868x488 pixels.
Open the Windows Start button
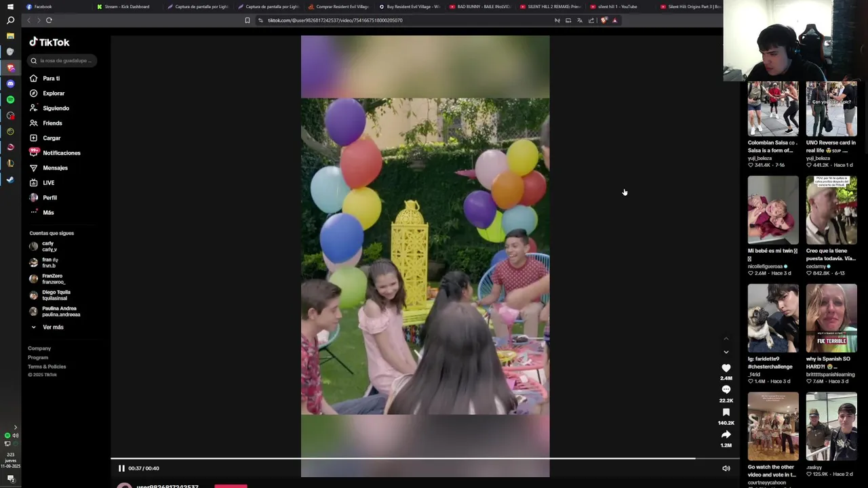(x=10, y=7)
